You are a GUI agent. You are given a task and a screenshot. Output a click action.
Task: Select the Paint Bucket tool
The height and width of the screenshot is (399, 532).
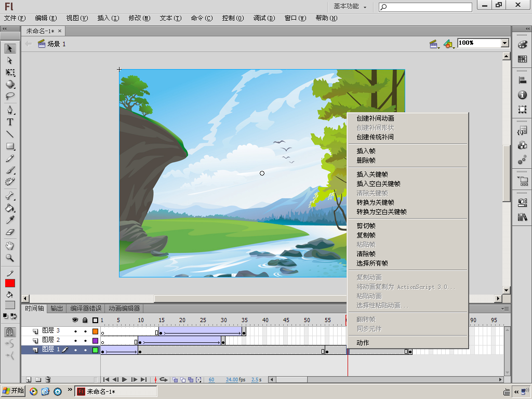pyautogui.click(x=10, y=208)
